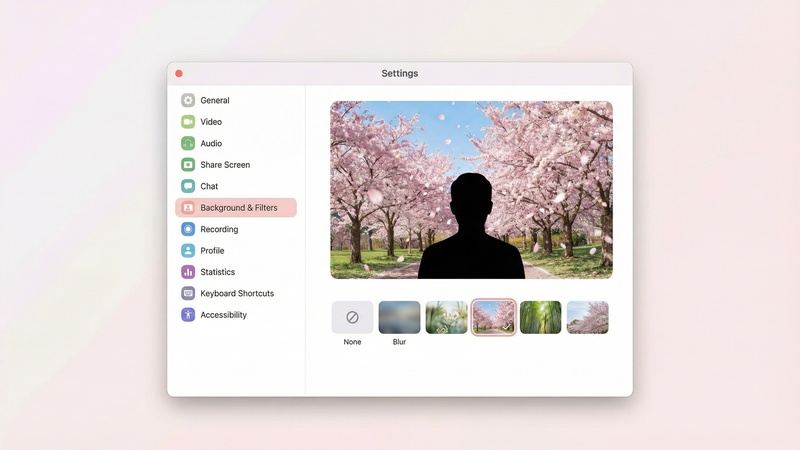Select the Chat settings label
Screen dimensions: 800x450
point(209,186)
